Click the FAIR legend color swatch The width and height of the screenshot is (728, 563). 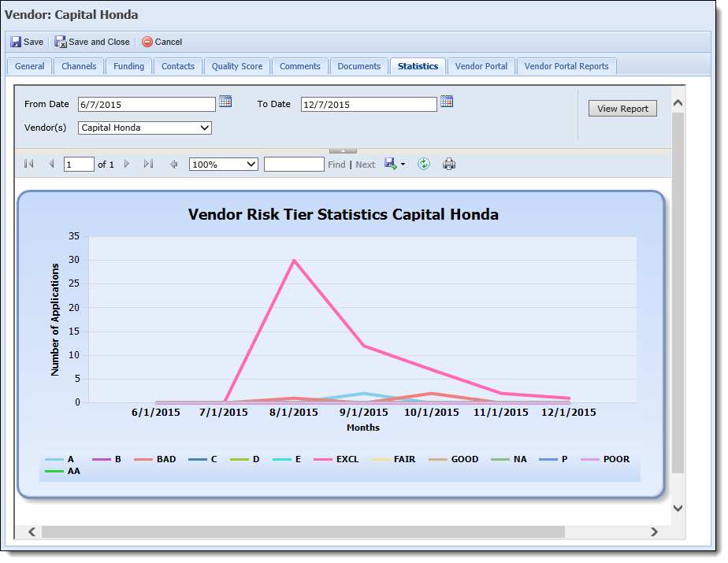point(381,460)
